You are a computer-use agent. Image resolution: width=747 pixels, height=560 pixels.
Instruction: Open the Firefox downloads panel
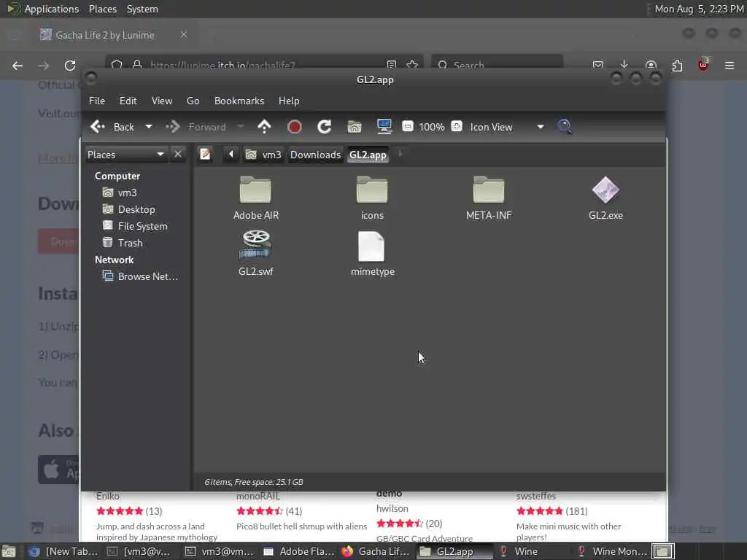click(x=624, y=65)
